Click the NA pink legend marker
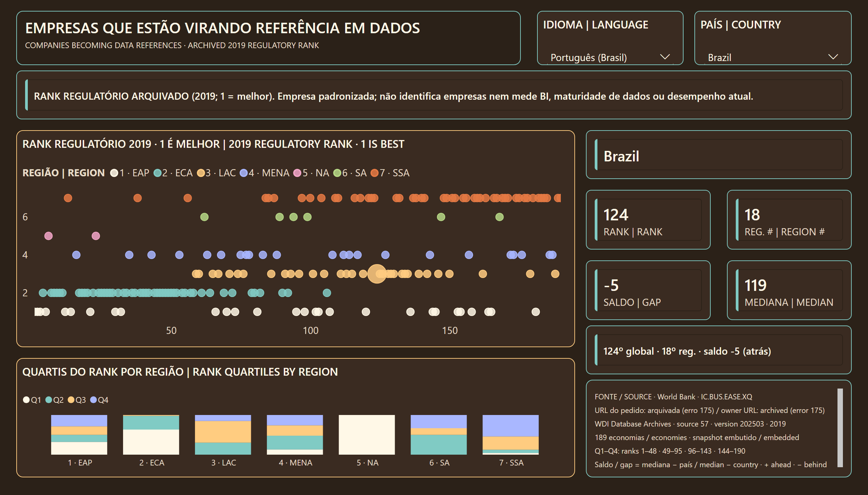Image resolution: width=868 pixels, height=495 pixels. [297, 173]
